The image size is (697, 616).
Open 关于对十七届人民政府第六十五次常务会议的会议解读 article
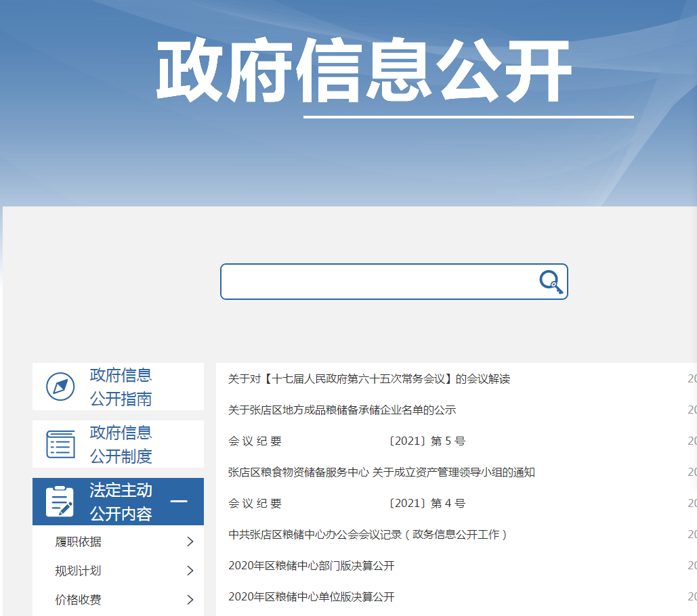point(369,379)
